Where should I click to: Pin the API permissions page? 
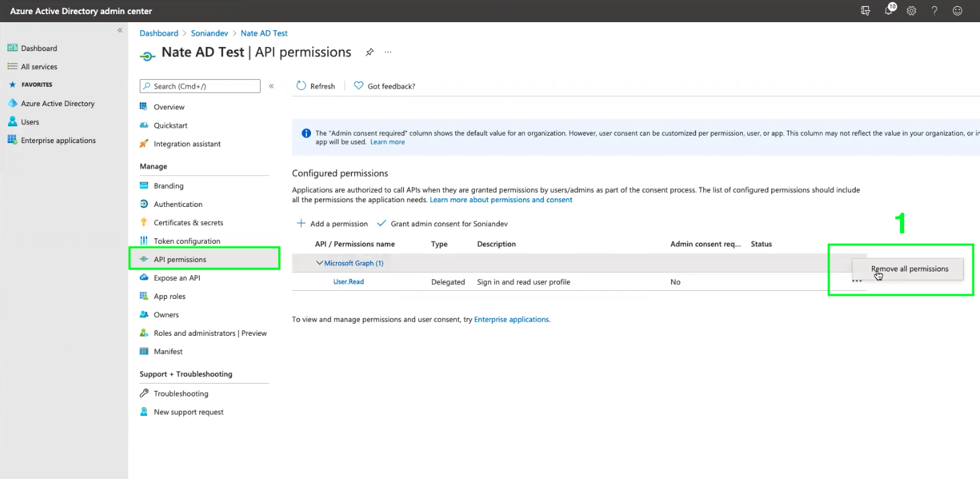tap(369, 52)
